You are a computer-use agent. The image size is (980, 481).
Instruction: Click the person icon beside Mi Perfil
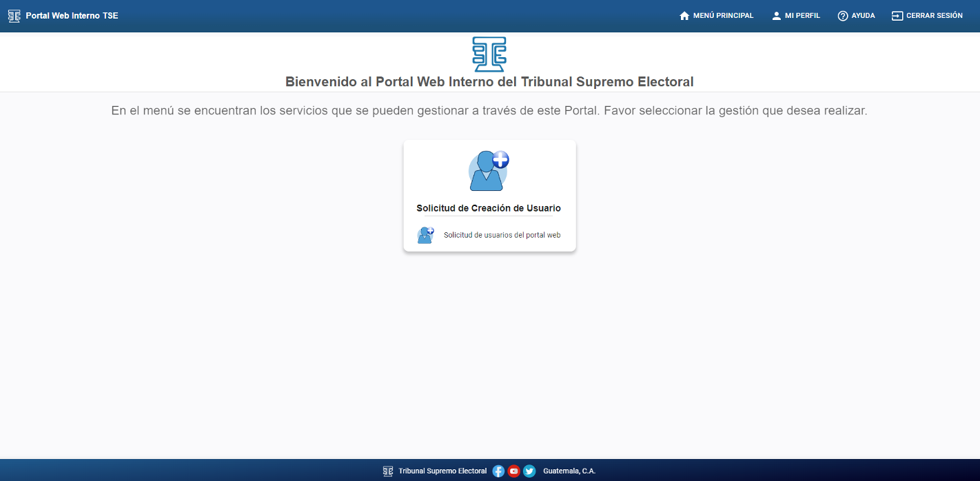pyautogui.click(x=776, y=16)
